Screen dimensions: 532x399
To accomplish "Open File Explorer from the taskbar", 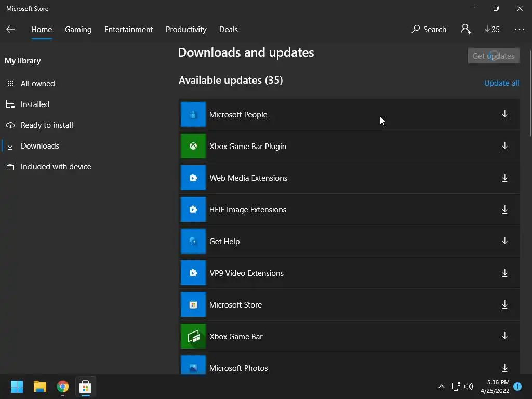I will tap(39, 387).
